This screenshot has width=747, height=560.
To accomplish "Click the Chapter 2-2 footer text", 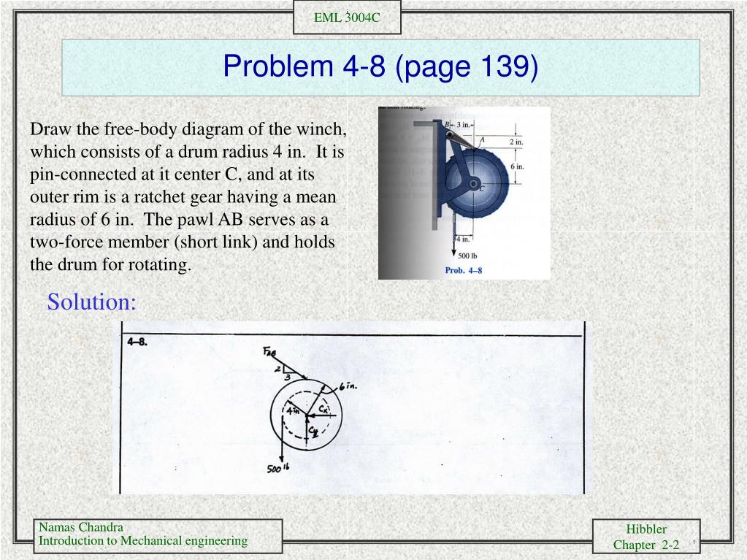I will 646,545.
